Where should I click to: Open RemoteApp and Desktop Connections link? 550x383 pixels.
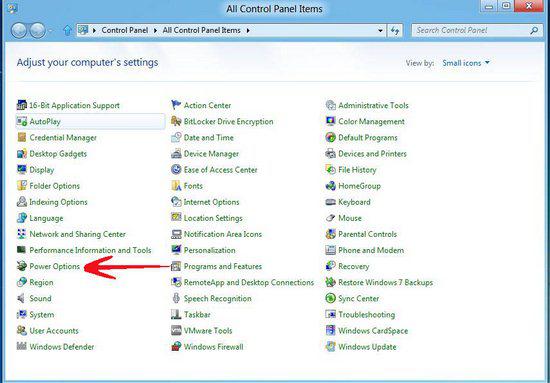[249, 282]
